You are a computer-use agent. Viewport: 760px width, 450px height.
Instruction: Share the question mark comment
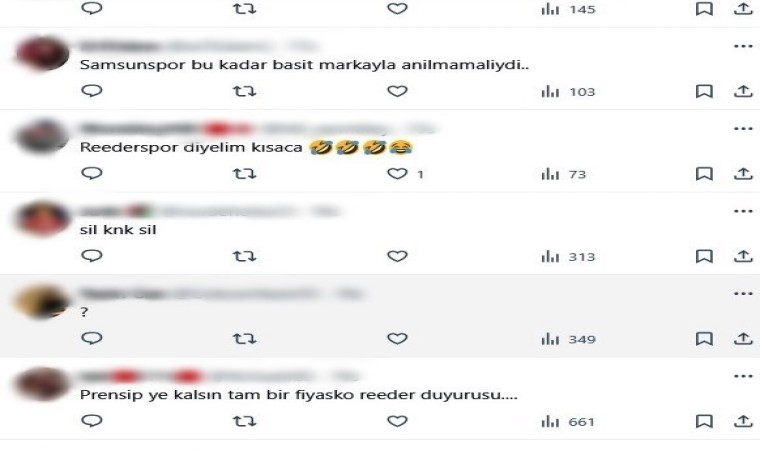pos(743,338)
